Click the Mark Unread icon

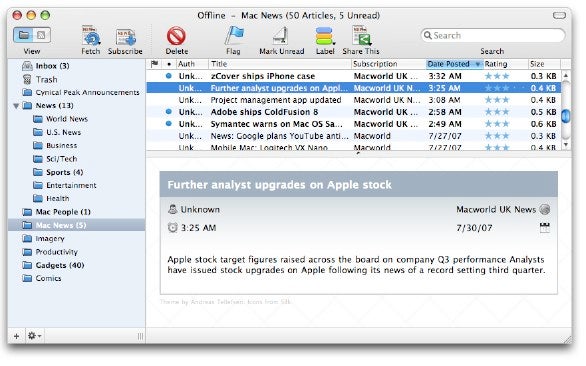coord(280,37)
